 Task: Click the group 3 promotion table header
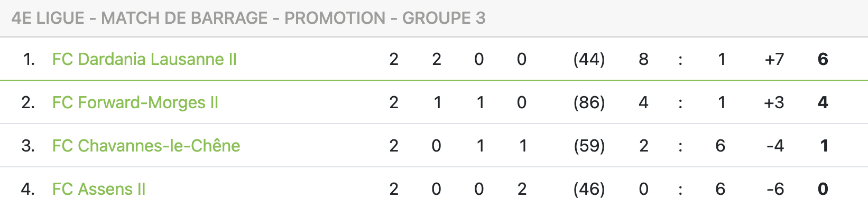248,18
